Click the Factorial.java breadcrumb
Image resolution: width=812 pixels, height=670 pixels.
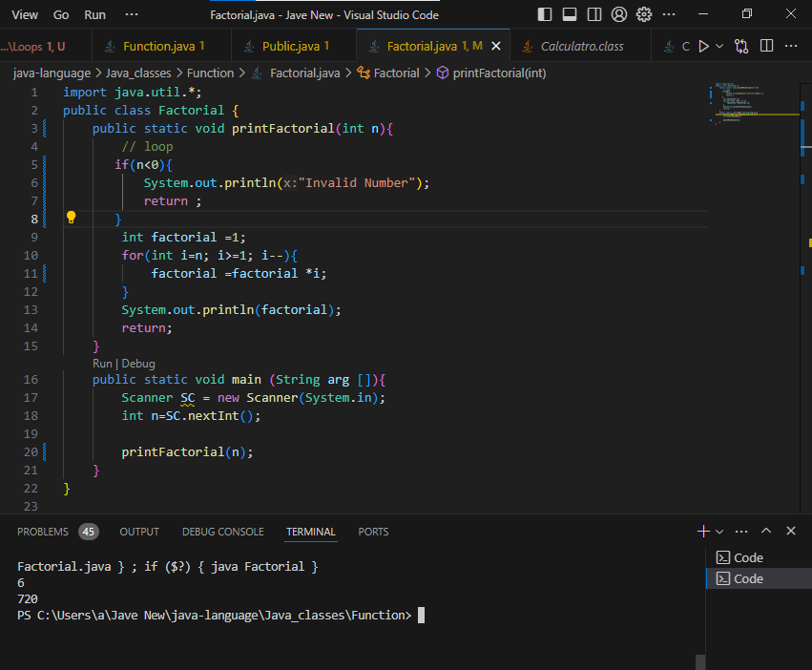[x=305, y=73]
